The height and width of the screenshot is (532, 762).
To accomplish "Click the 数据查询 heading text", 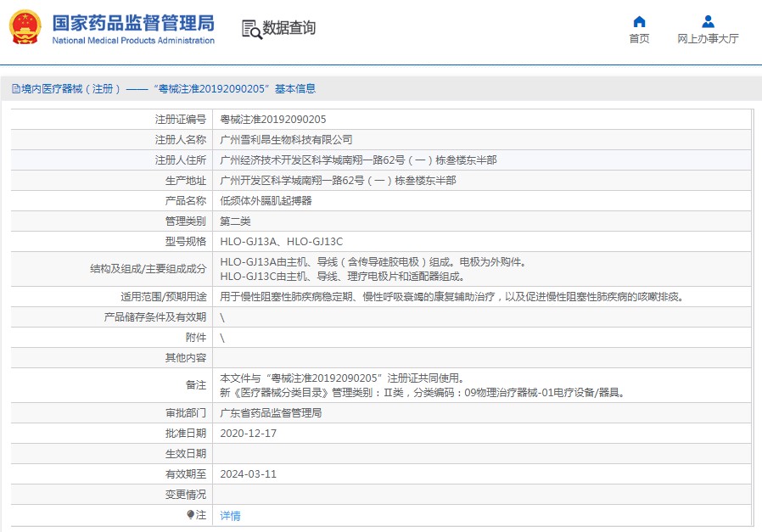I will coord(289,28).
